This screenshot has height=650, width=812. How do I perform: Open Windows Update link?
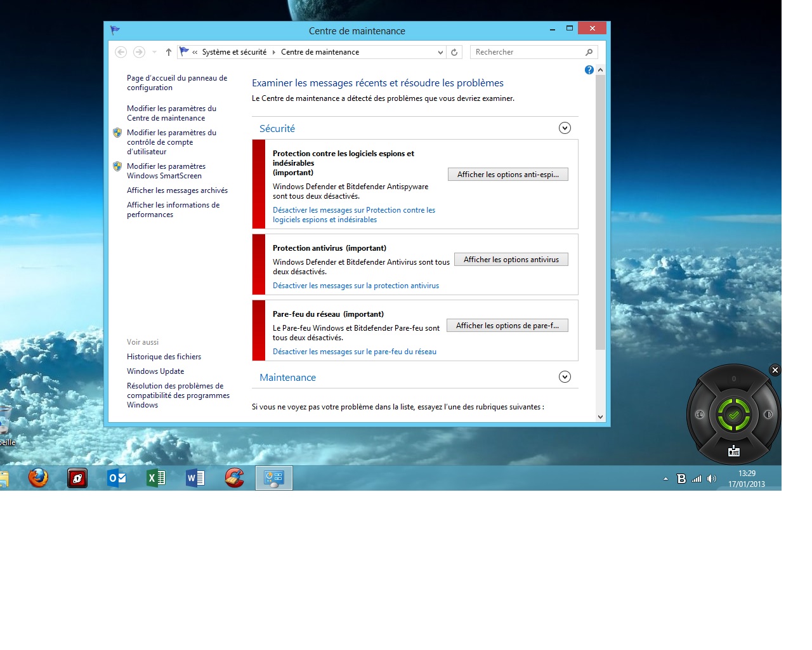click(155, 371)
